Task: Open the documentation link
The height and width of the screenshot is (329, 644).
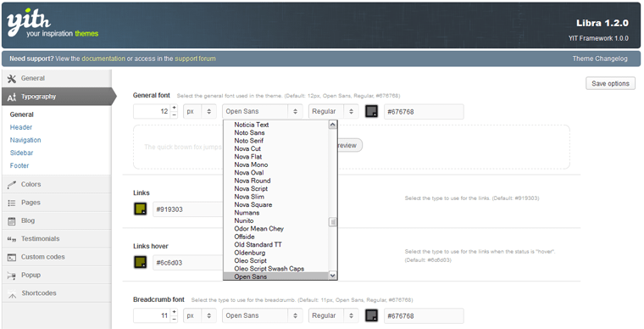Action: pyautogui.click(x=103, y=59)
